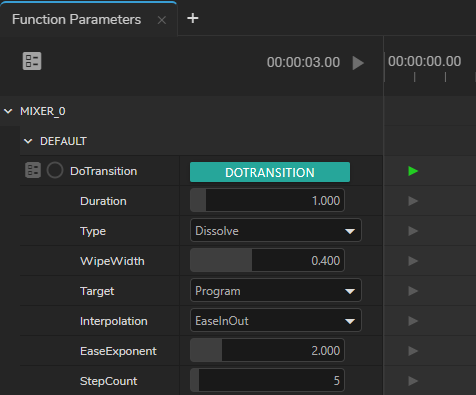Open the Target dropdown showing Program

pos(276,290)
